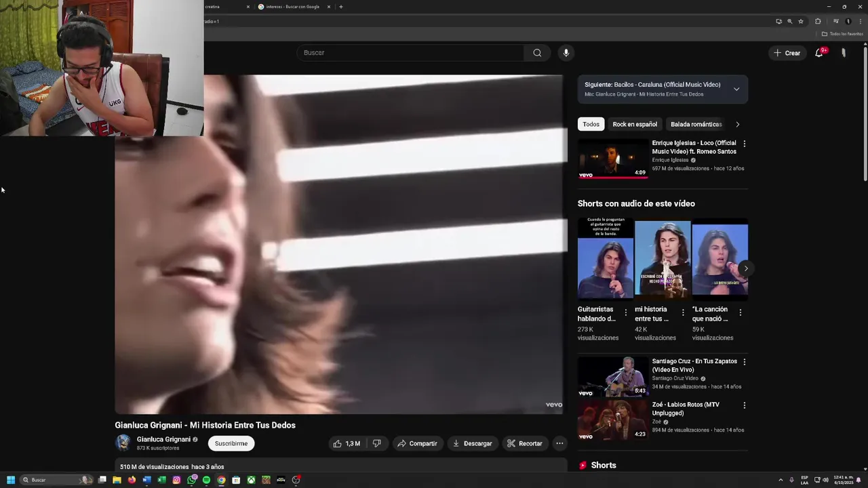Open YouTube notifications bell

click(819, 53)
